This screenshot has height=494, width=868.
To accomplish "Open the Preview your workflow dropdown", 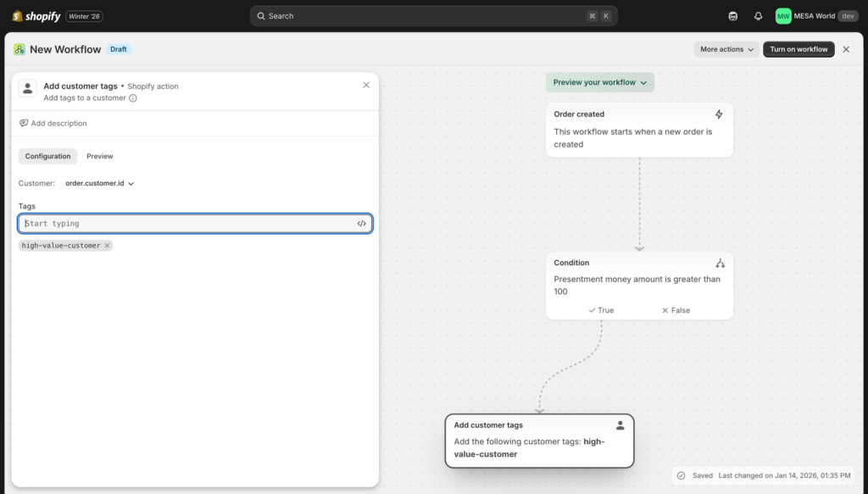I will (600, 82).
